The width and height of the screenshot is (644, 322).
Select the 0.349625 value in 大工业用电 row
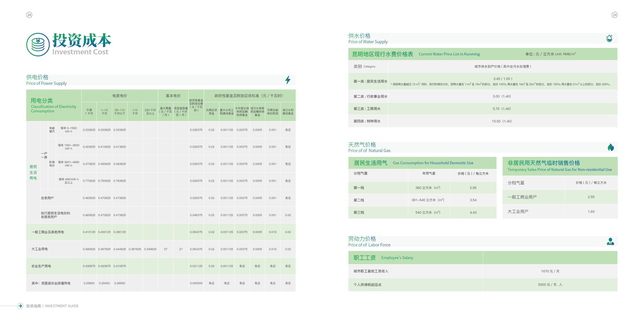click(150, 249)
